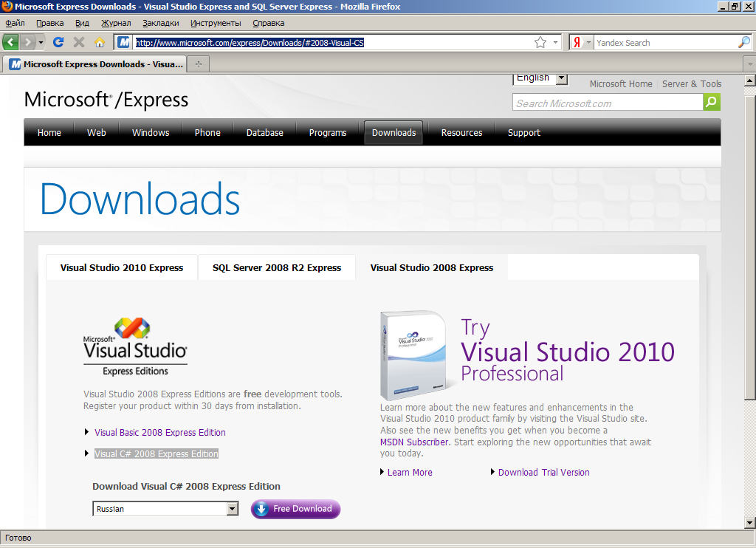Open the address bar history dropdown
756x548 pixels.
(555, 42)
